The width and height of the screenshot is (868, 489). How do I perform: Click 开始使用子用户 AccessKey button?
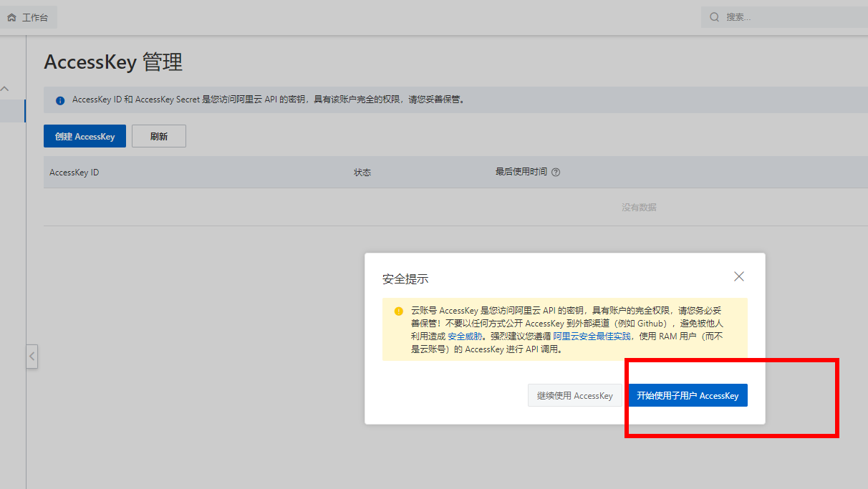[x=688, y=395]
